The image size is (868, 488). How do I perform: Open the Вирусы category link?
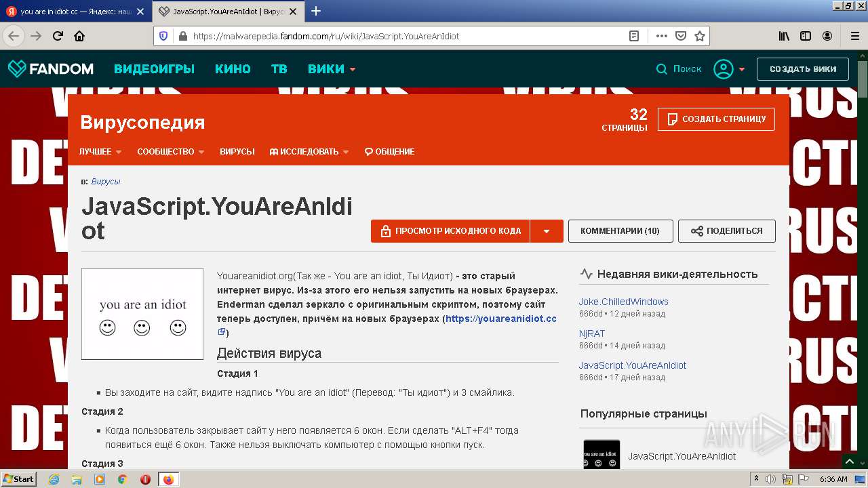click(x=106, y=182)
